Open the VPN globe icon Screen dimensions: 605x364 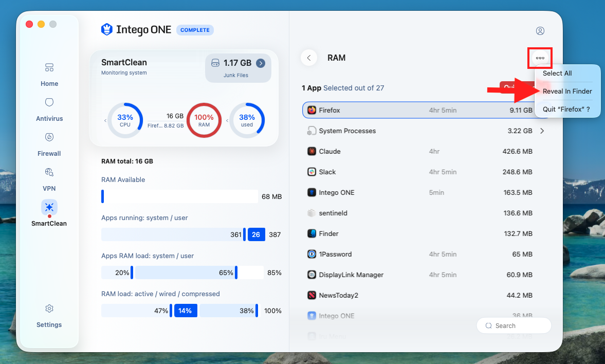(49, 172)
